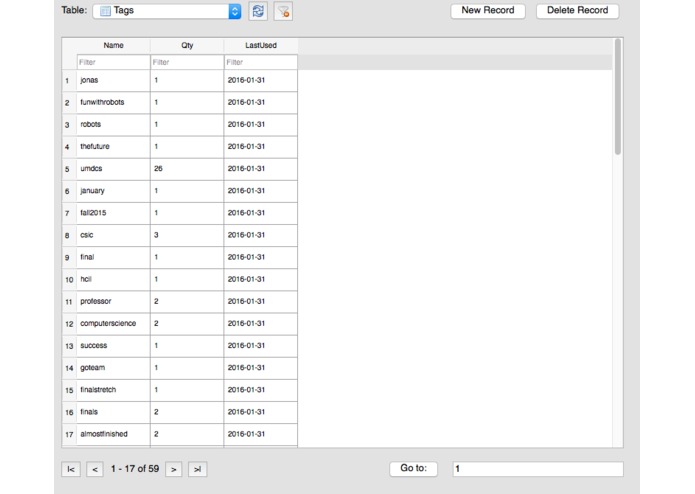695x494 pixels.
Task: Click the LastUsed date in jonas row
Action: [261, 80]
